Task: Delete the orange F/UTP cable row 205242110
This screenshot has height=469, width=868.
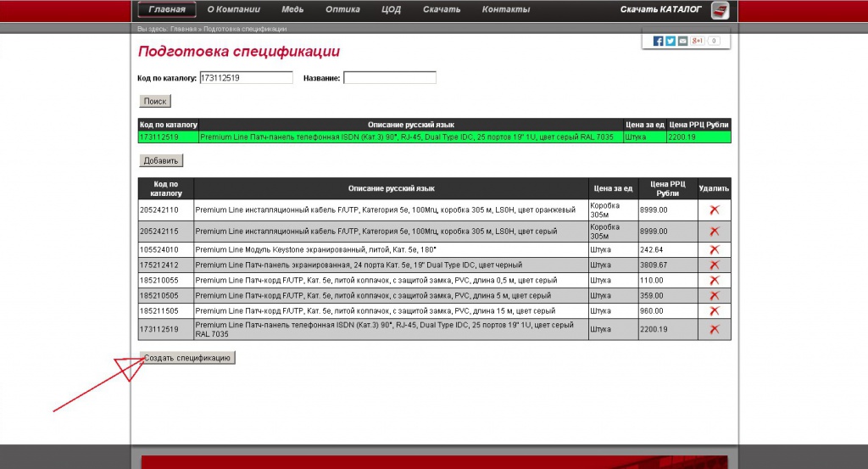Action: (714, 209)
